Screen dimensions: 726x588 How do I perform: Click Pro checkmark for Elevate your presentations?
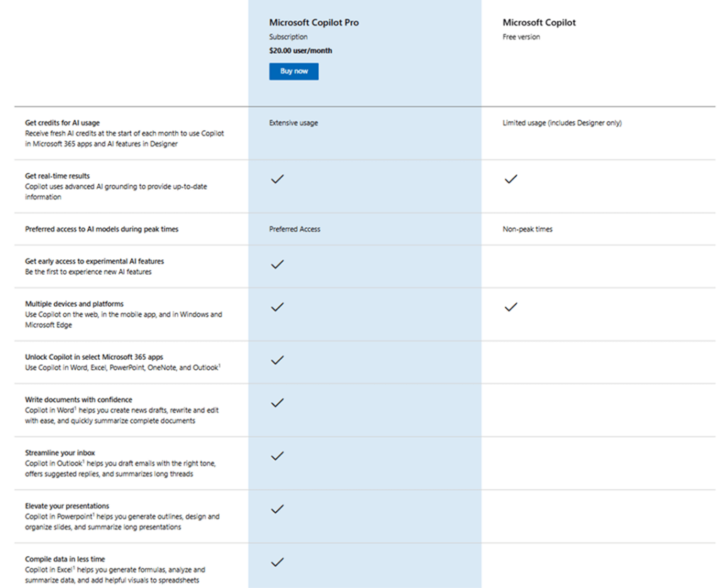(x=277, y=509)
